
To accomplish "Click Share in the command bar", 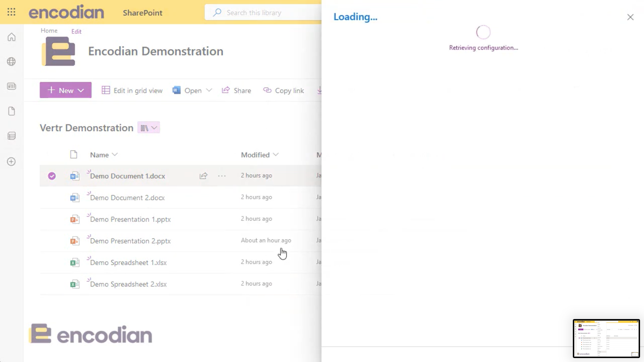I will [x=236, y=90].
